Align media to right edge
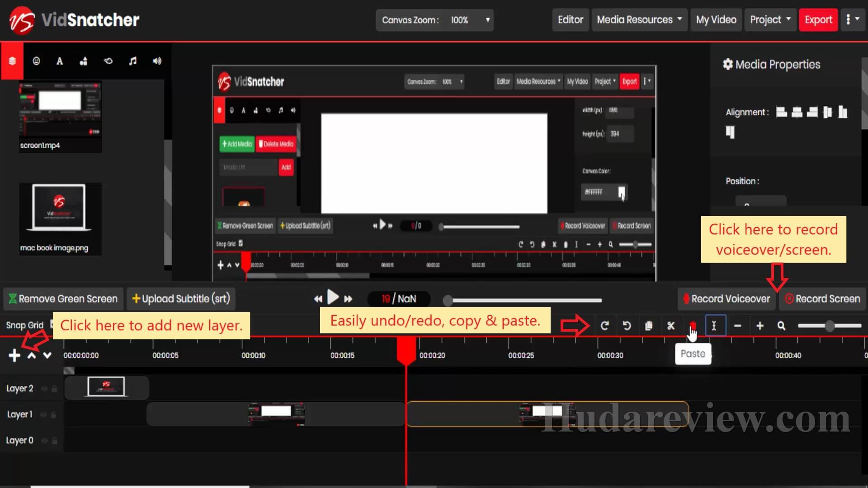The width and height of the screenshot is (868, 488). [x=812, y=112]
